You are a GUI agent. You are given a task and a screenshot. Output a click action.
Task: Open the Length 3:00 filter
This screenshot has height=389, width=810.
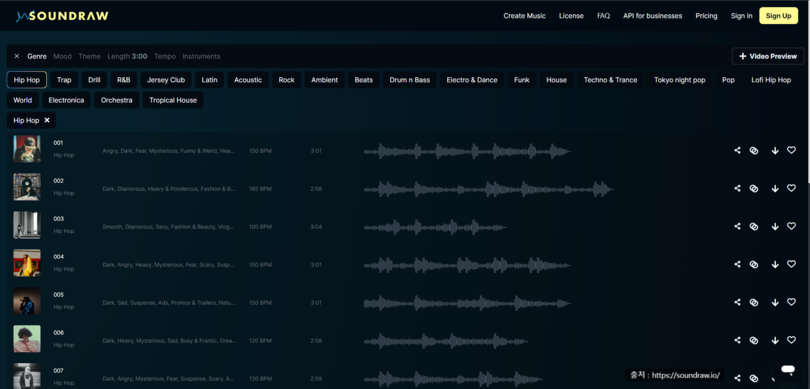point(128,56)
